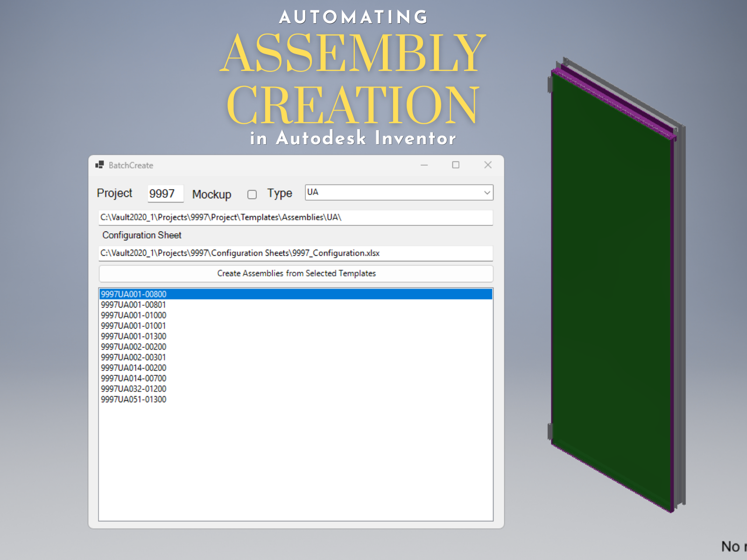Maximize the BatchCreate window

(x=456, y=165)
